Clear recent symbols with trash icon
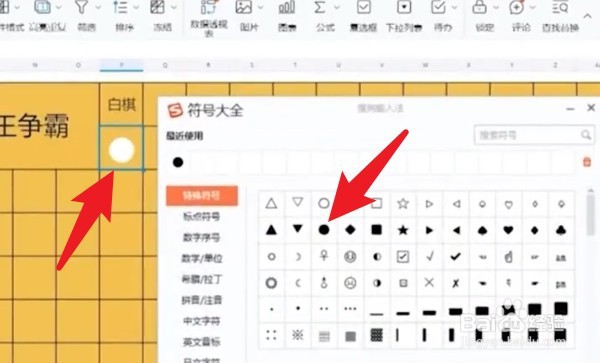Screen dimensions: 600x363 [x=587, y=162]
